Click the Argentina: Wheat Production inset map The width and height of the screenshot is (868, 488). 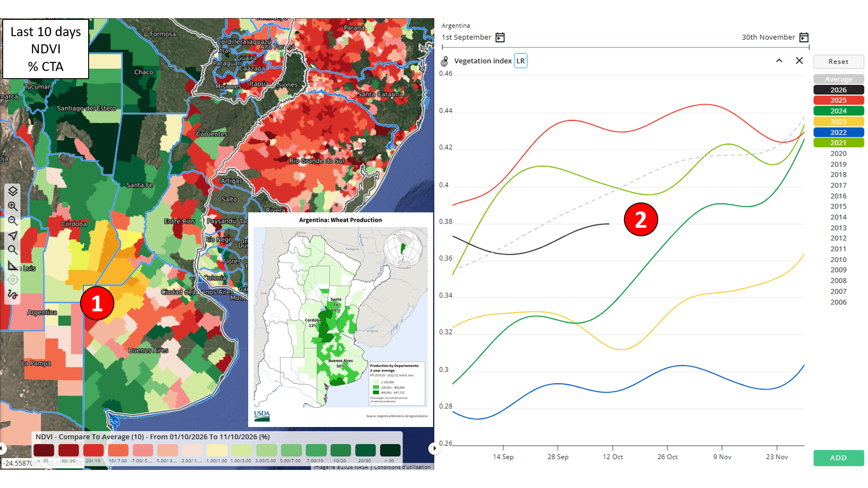(340, 319)
